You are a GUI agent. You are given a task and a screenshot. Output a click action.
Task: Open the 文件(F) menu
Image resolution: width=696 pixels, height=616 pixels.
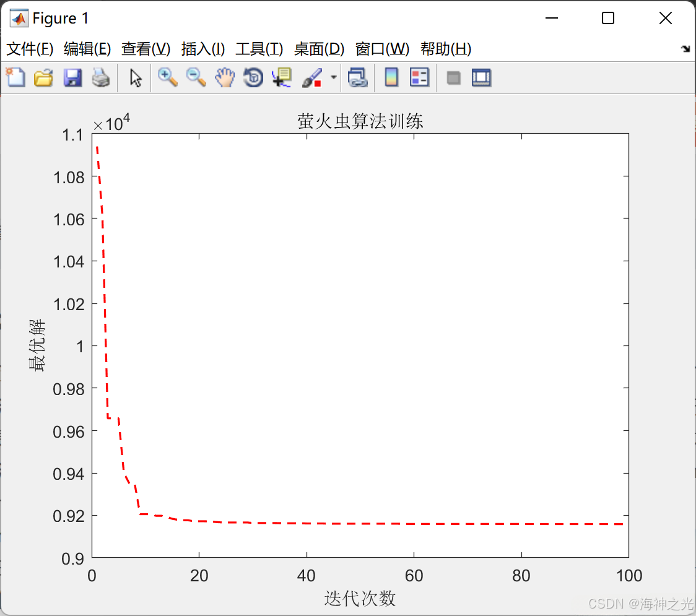[x=30, y=49]
